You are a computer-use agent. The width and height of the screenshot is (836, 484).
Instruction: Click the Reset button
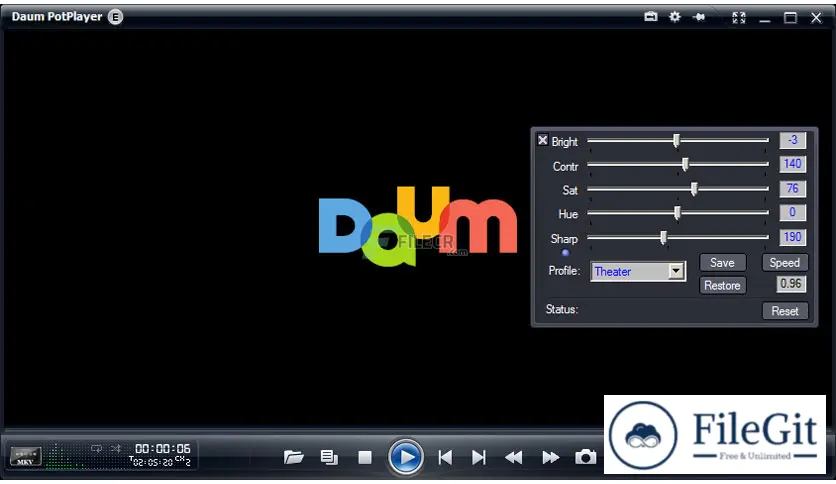(785, 311)
